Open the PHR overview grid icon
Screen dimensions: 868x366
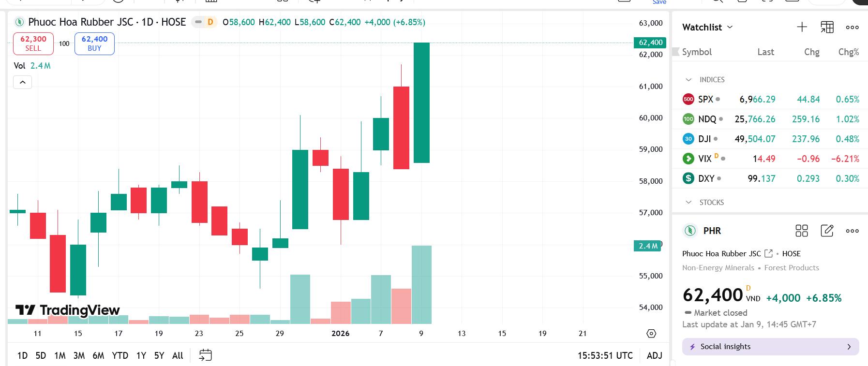pyautogui.click(x=802, y=231)
